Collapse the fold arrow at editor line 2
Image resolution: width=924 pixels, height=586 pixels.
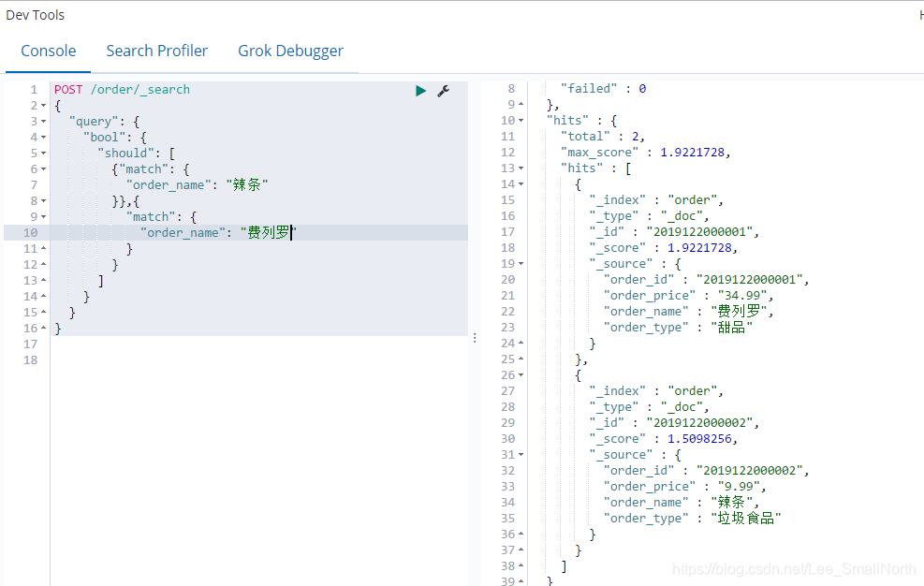[x=44, y=106]
